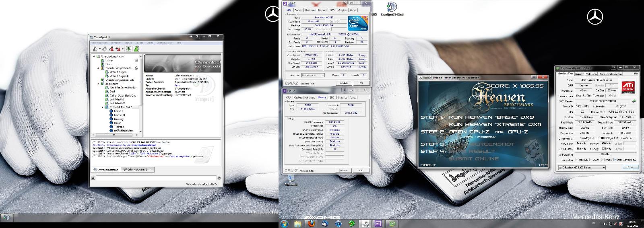Open the Windows Start orb on right taskbar
The image size is (644, 228).
pyautogui.click(x=284, y=223)
